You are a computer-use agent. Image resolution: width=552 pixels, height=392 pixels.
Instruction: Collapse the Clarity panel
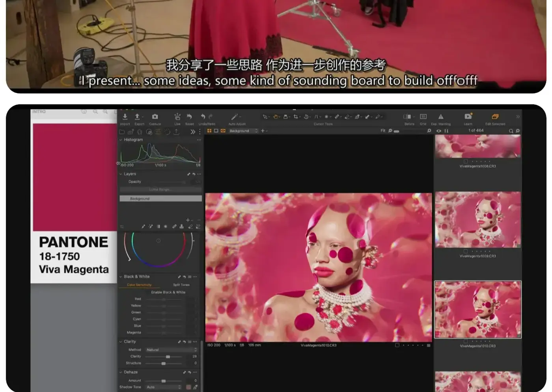121,342
